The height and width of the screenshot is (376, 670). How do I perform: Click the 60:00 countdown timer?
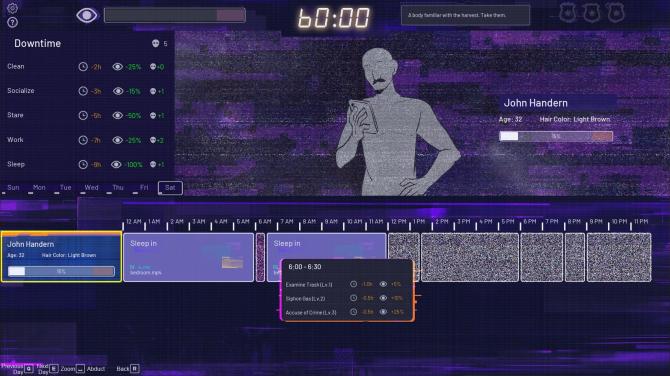click(x=333, y=18)
